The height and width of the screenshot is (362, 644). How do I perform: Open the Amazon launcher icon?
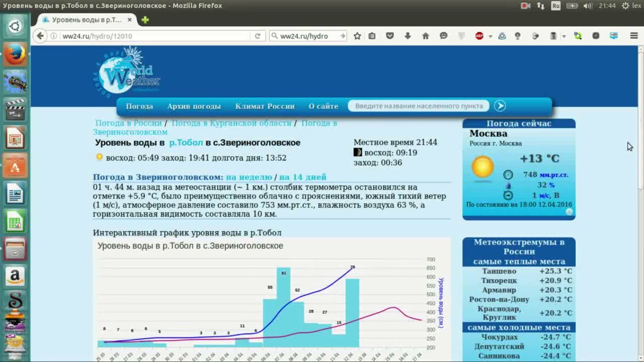point(15,276)
